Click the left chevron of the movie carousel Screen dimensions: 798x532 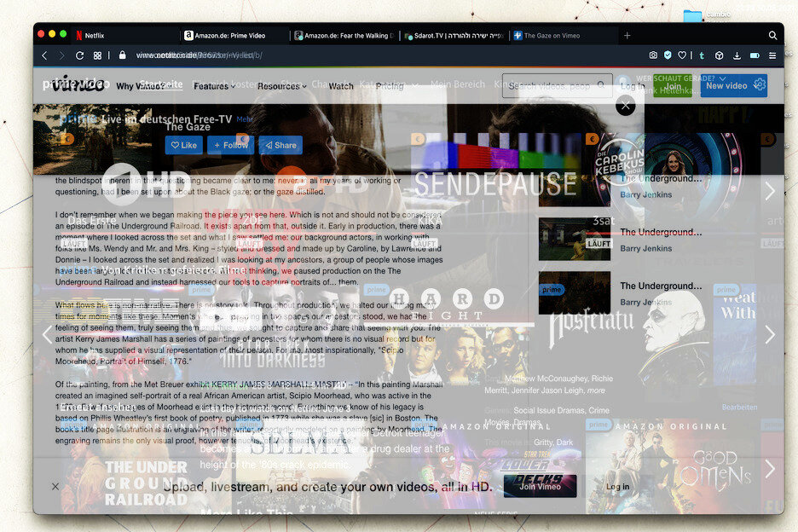tap(48, 334)
